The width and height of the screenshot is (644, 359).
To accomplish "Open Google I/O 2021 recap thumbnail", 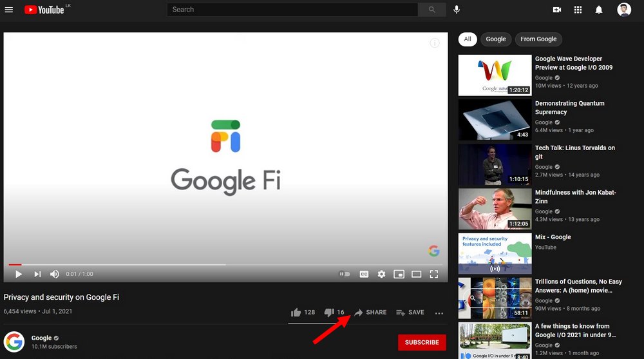I will click(x=495, y=340).
